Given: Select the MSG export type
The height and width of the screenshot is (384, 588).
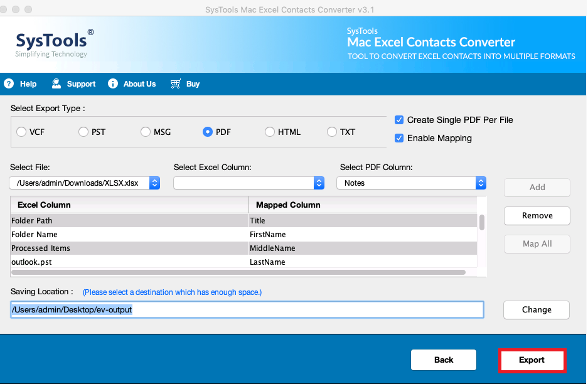Looking at the screenshot, I should pyautogui.click(x=146, y=132).
